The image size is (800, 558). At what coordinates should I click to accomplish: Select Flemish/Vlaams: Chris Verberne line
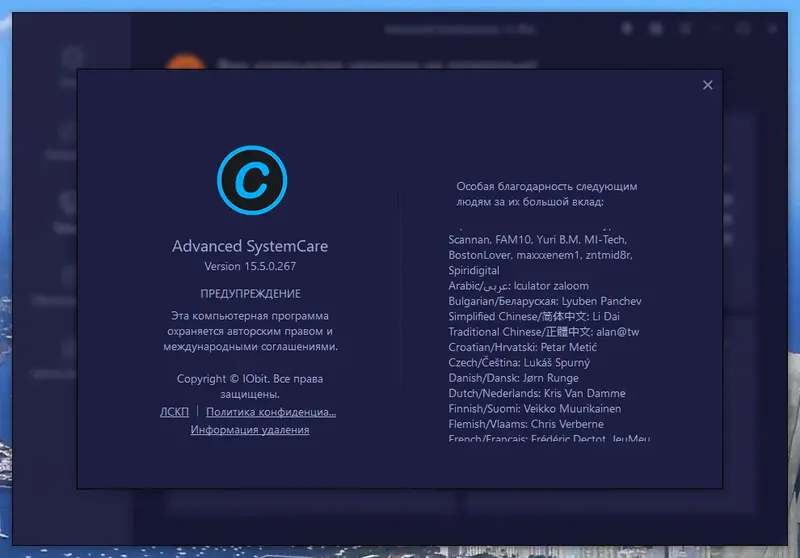point(526,424)
